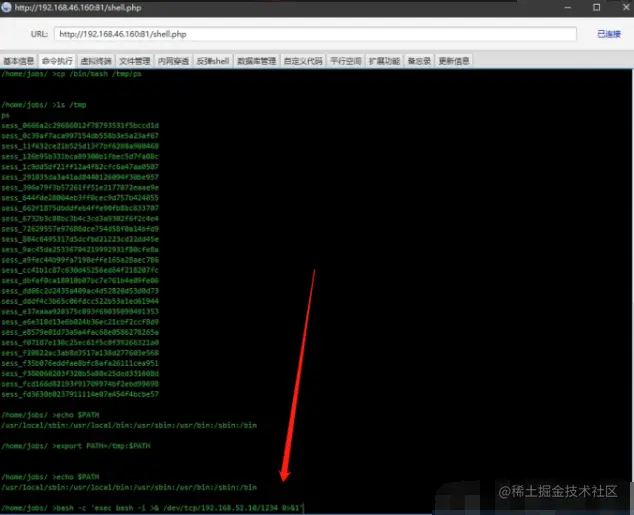Go to the 备忘录 tab
This screenshot has width=634, height=515.
pyautogui.click(x=419, y=61)
